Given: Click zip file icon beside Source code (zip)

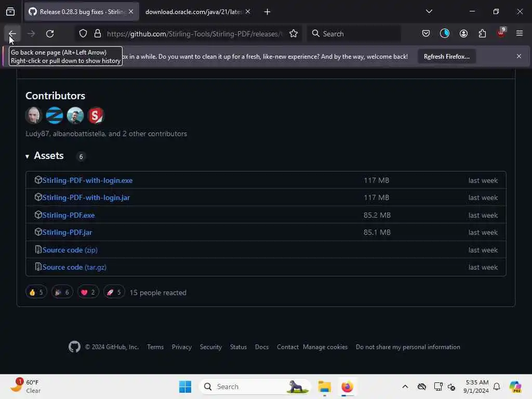Looking at the screenshot, I should 38,250.
